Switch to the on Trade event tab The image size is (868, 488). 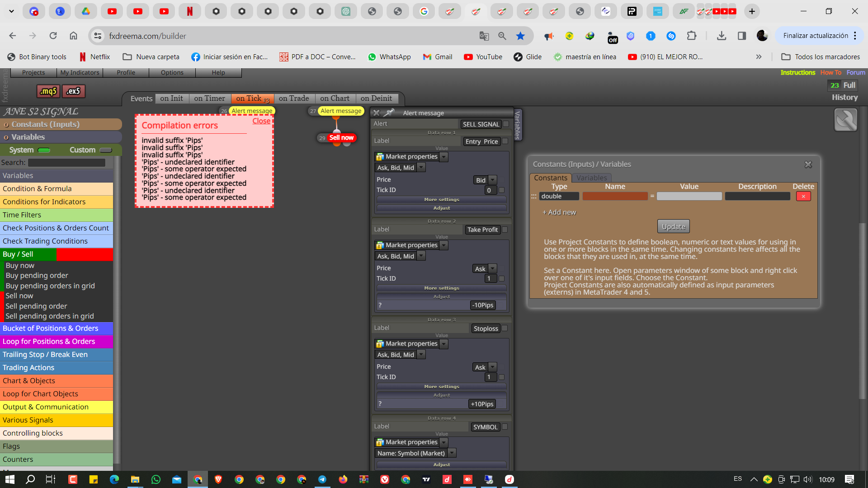click(294, 99)
